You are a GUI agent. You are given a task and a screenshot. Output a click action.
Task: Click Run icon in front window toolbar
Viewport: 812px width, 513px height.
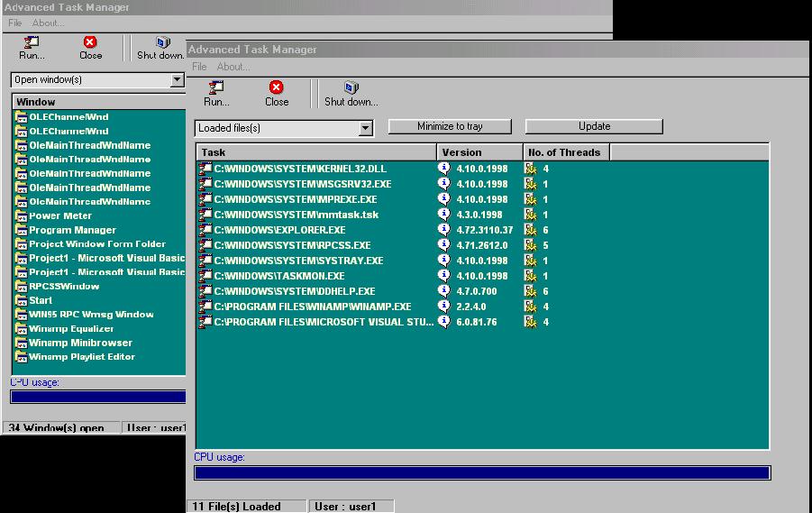coord(216,87)
